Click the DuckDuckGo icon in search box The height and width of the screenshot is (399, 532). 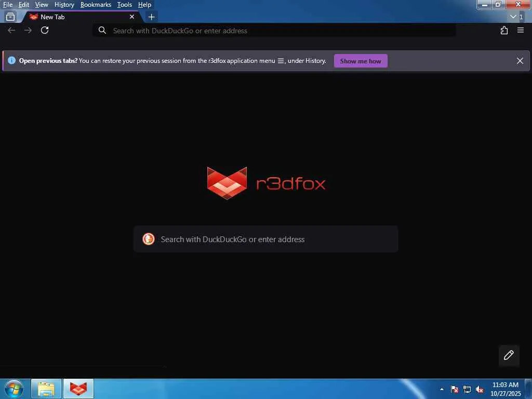click(149, 239)
